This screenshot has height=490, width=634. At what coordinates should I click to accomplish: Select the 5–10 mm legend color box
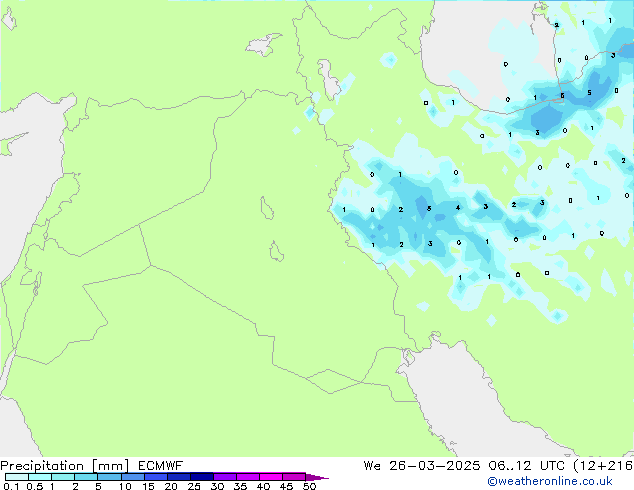[x=109, y=477]
